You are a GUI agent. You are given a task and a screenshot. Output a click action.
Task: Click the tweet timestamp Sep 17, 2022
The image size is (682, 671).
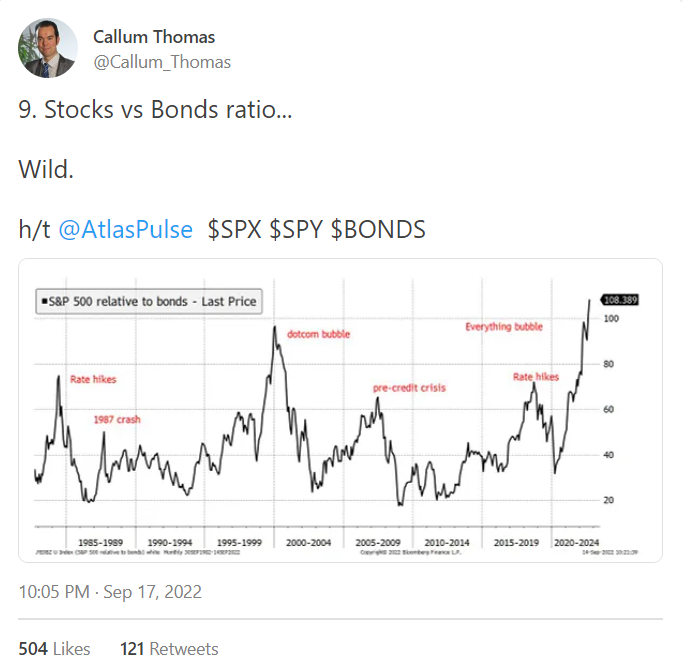tap(110, 592)
